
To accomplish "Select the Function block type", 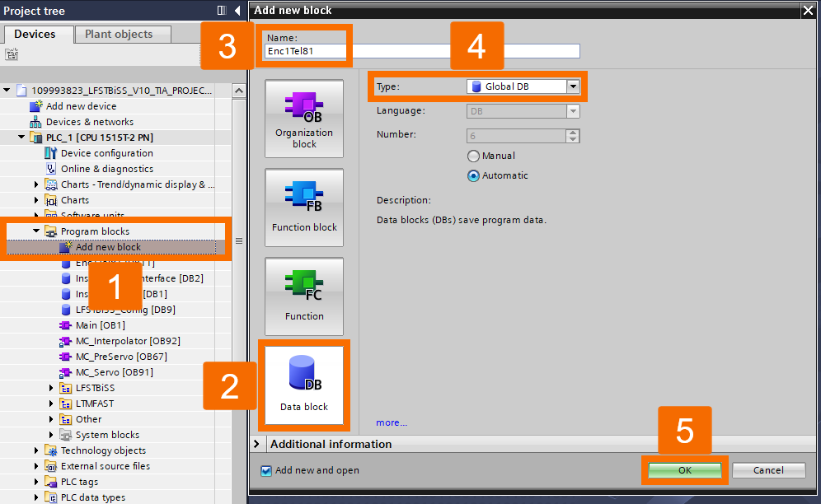I will coord(304,208).
